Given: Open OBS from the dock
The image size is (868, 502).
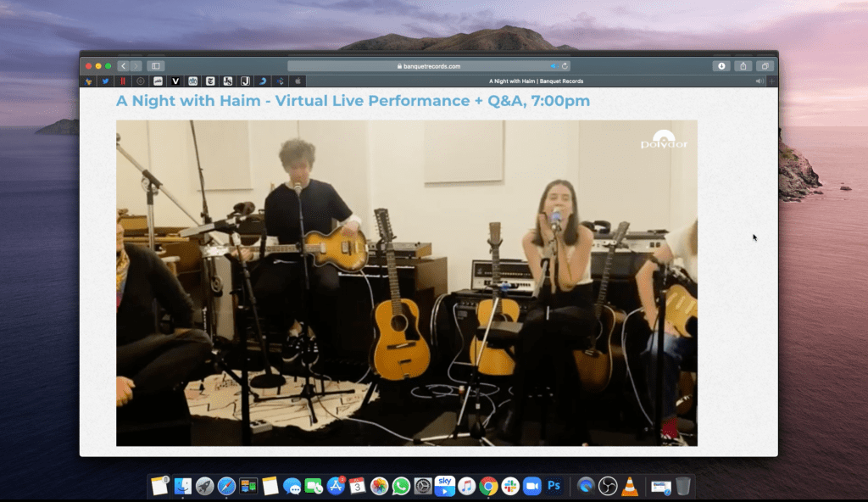Looking at the screenshot, I should 608,486.
